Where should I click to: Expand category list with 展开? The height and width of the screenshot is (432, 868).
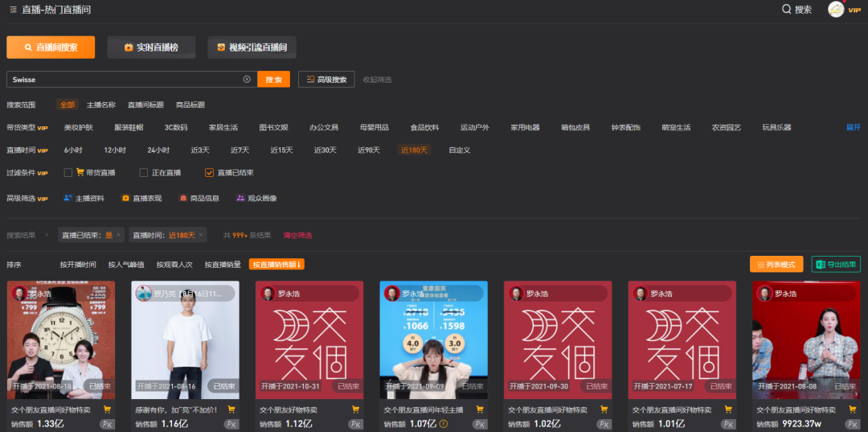coord(853,127)
